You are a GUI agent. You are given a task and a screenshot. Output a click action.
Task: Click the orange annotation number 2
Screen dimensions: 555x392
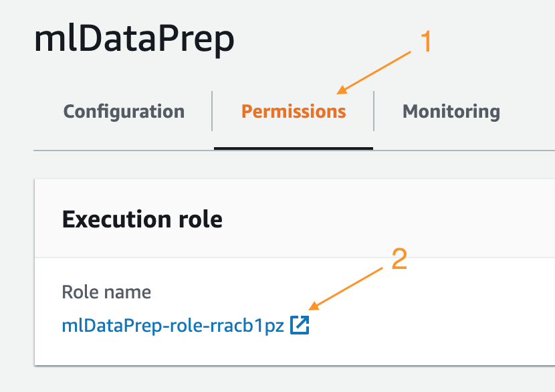399,259
